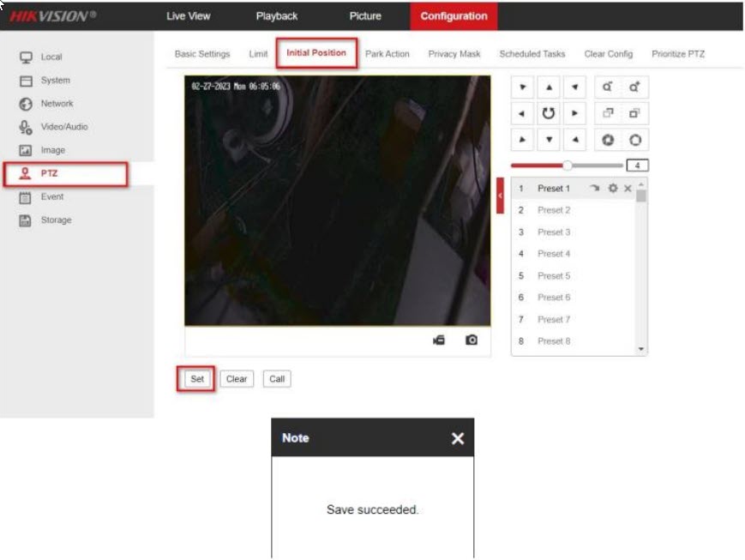Start recording with video camera icon
The width and height of the screenshot is (745, 560).
(x=439, y=340)
